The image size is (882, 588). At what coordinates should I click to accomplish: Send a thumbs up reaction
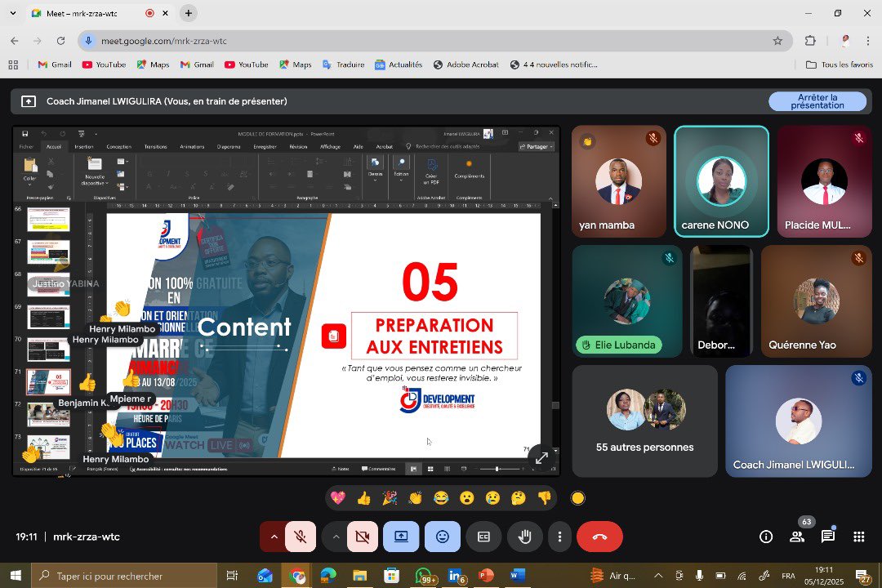click(x=364, y=498)
